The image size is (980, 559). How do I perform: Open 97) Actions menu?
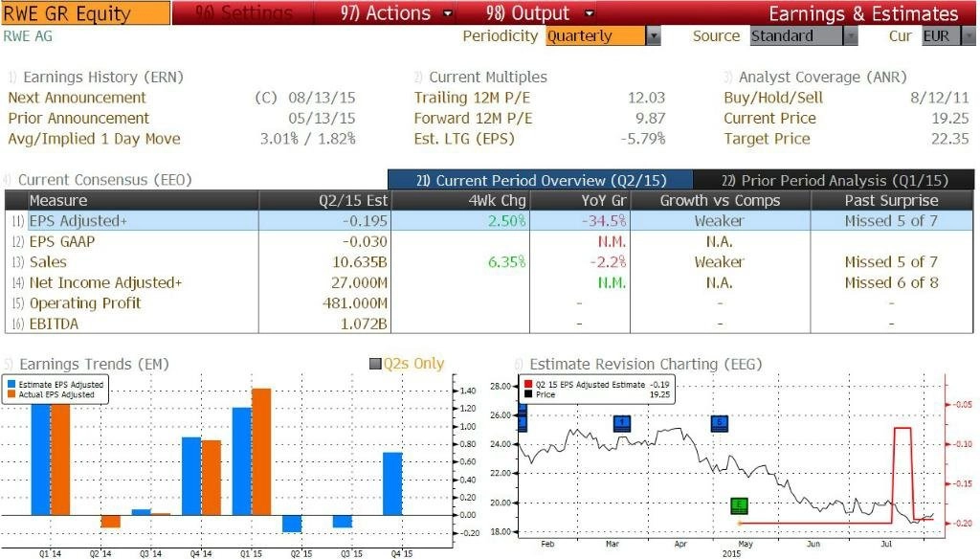(x=386, y=13)
